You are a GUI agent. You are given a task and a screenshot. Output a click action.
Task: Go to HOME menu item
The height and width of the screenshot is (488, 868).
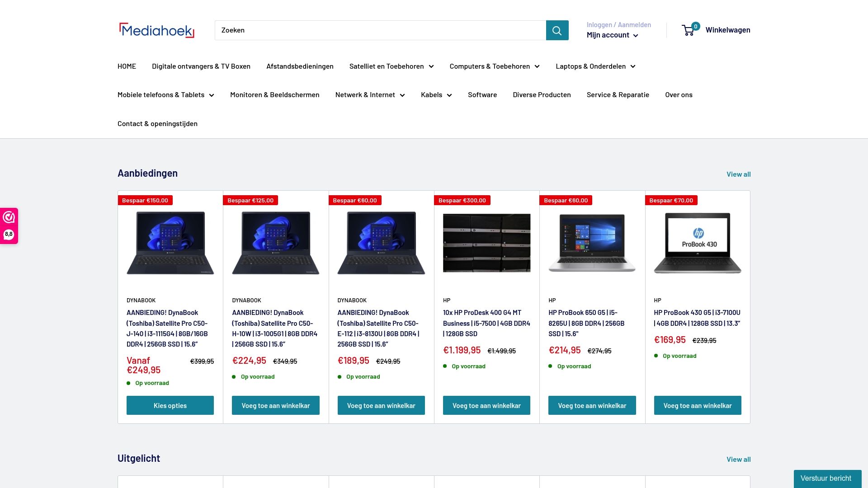(x=127, y=66)
